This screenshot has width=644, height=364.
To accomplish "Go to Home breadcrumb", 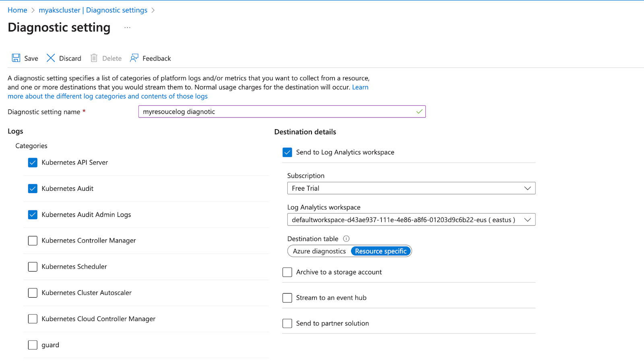I will click(x=17, y=10).
